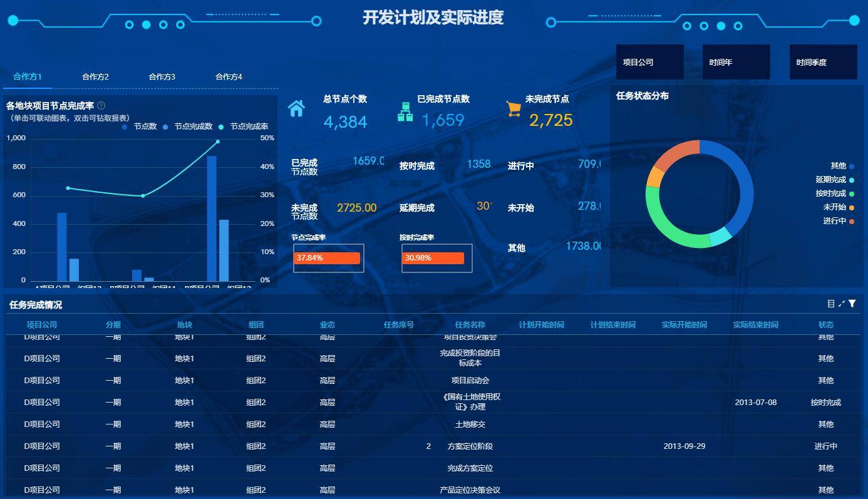Toggle the 节点完成数 legend series

[x=188, y=126]
